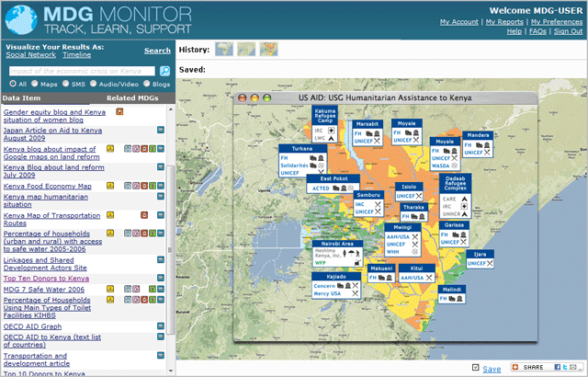Image resolution: width=588 pixels, height=377 pixels.
Task: Click pink MDG icon in Kenya Food Economy Map row
Action: [136, 186]
